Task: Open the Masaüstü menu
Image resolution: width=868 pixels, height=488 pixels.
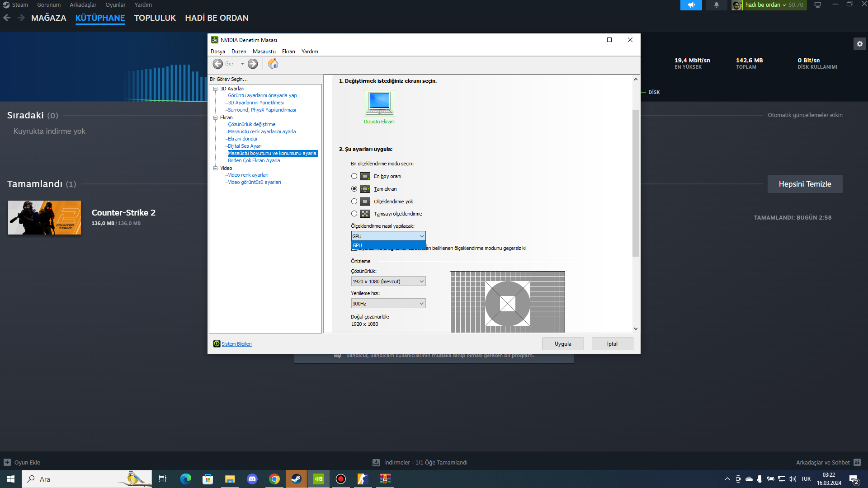Action: [x=264, y=52]
